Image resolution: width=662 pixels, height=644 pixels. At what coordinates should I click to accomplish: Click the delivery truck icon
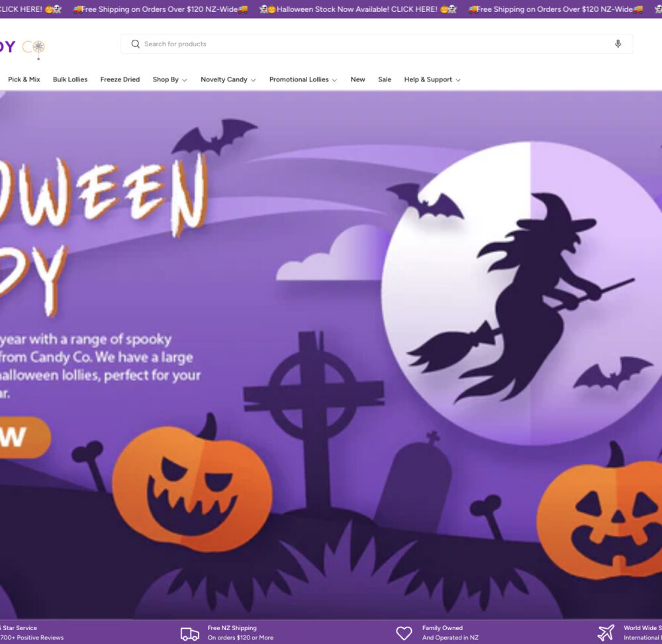[x=189, y=633]
